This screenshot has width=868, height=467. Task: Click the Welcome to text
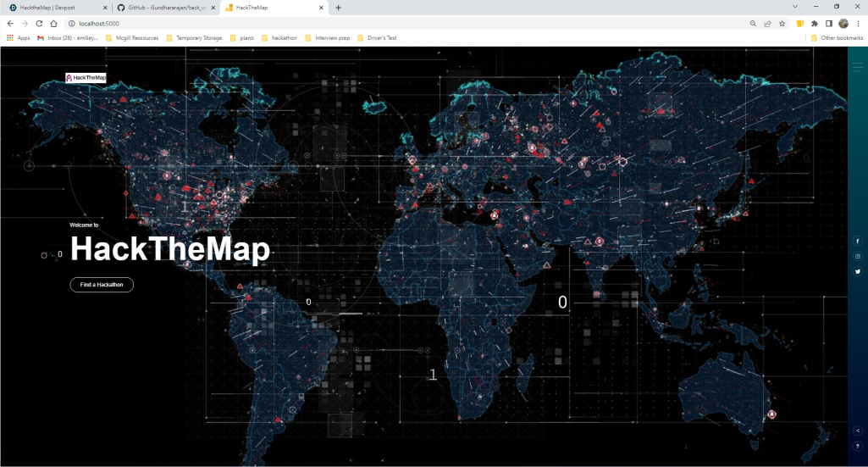tap(84, 225)
